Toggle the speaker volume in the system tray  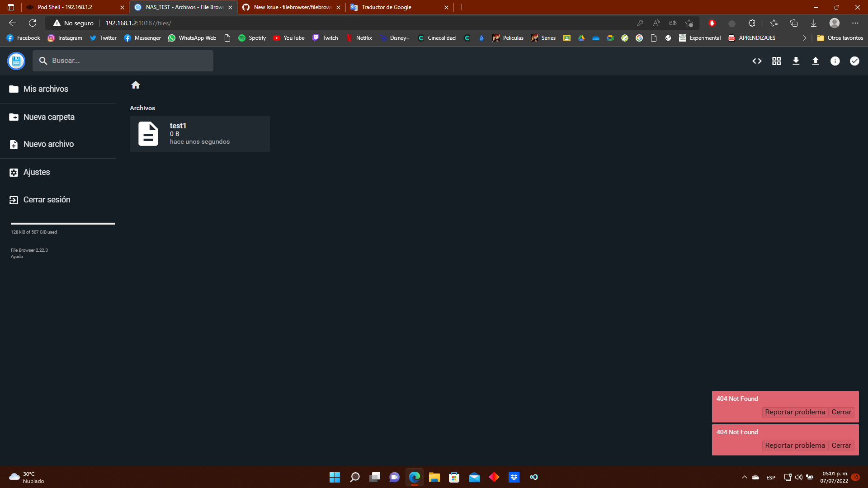click(798, 477)
